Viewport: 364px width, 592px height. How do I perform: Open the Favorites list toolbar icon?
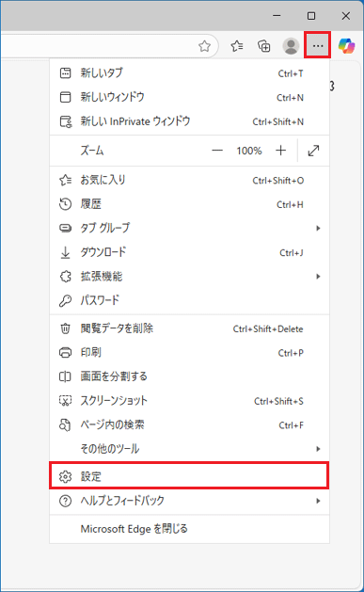pos(237,46)
